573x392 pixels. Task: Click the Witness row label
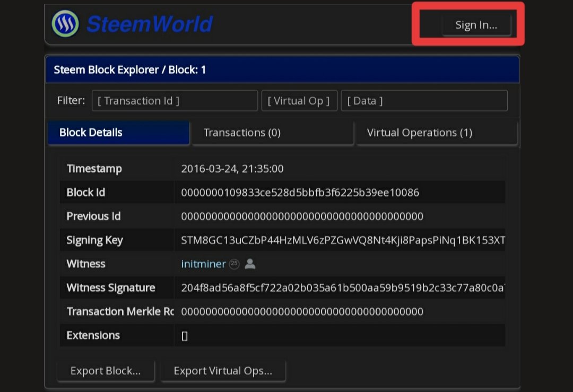point(86,264)
